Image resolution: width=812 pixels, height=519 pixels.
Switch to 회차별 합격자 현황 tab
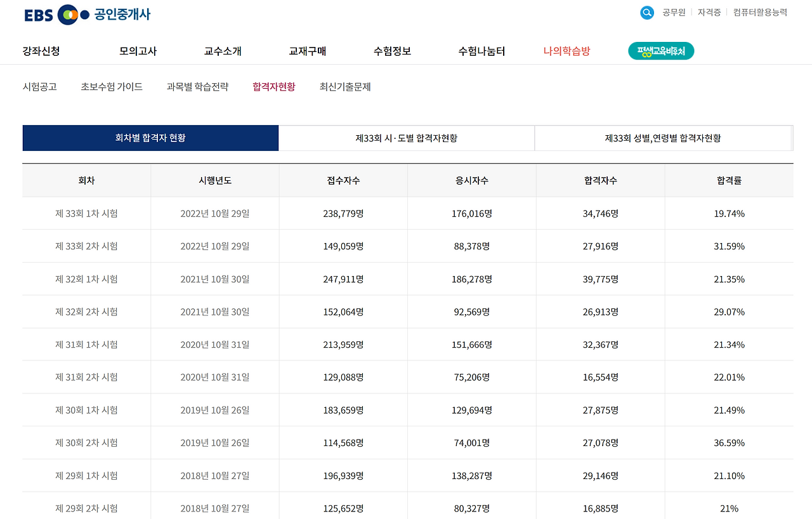150,138
